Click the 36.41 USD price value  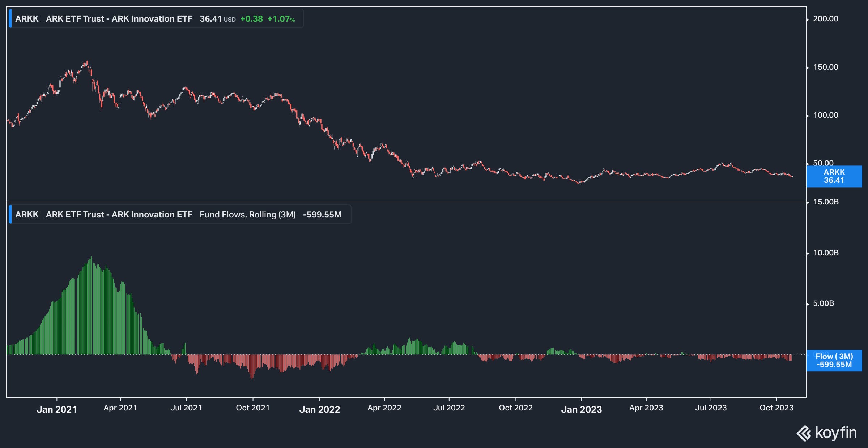217,19
